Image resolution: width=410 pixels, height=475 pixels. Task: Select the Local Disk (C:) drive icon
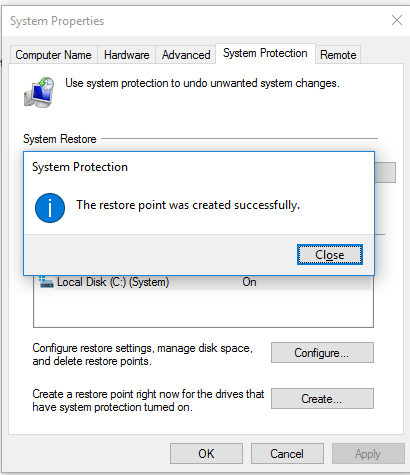pyautogui.click(x=46, y=282)
